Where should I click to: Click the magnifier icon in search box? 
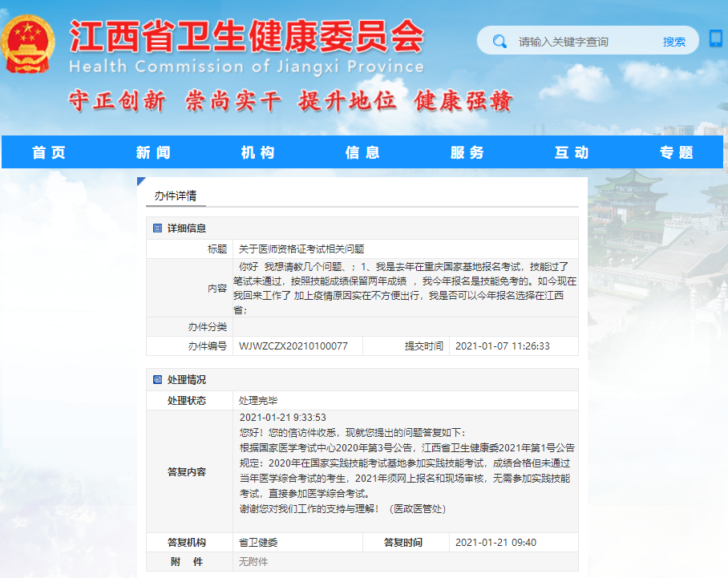(x=499, y=41)
